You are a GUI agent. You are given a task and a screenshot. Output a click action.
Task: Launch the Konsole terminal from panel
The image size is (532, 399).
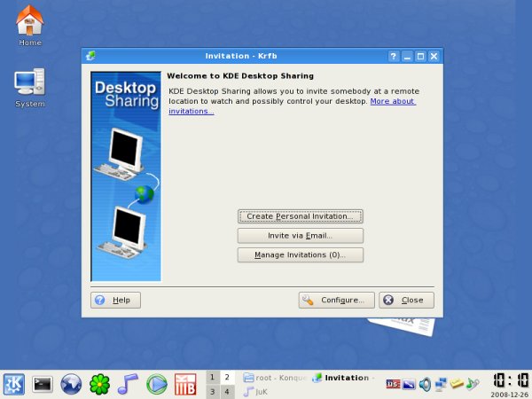point(43,385)
